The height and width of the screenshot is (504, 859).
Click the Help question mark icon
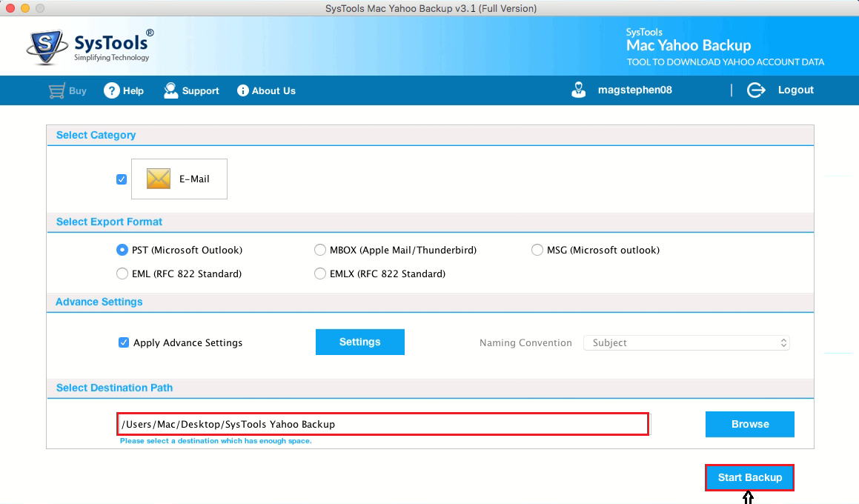pos(112,91)
